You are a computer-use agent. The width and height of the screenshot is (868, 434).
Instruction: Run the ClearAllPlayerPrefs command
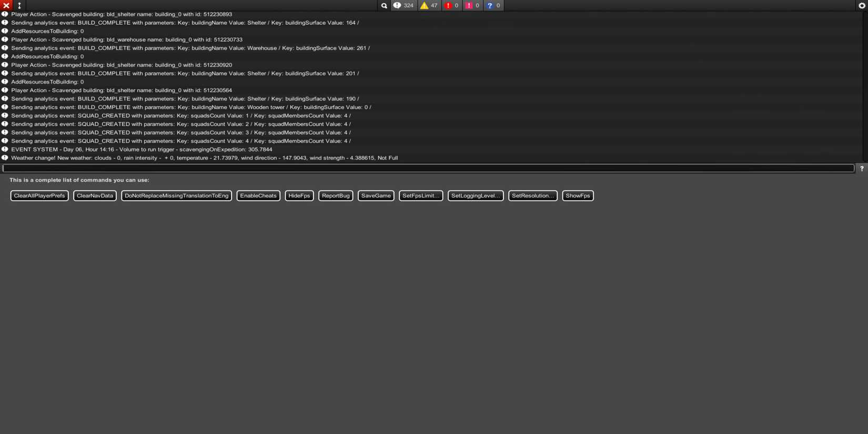coord(39,196)
